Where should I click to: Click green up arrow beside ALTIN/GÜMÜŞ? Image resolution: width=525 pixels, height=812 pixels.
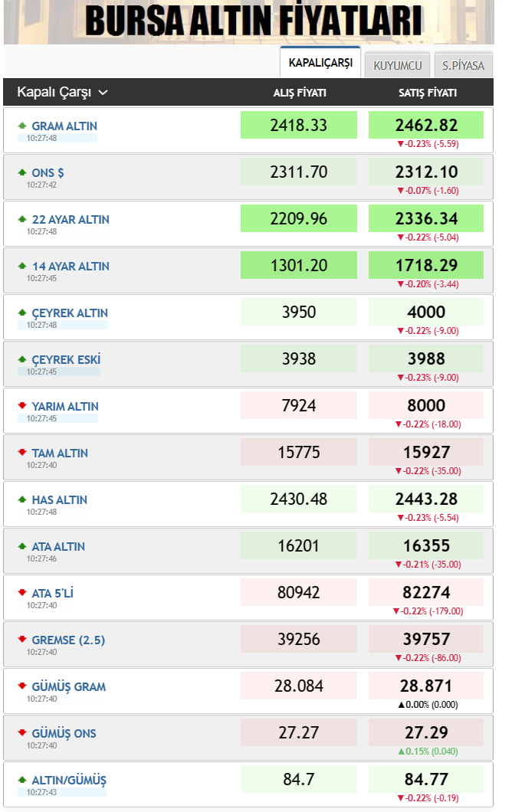22,780
